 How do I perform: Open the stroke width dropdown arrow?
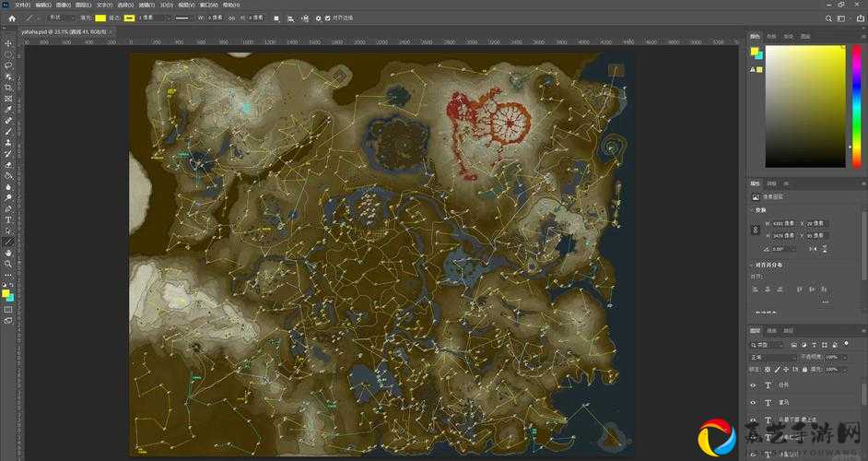click(x=169, y=18)
